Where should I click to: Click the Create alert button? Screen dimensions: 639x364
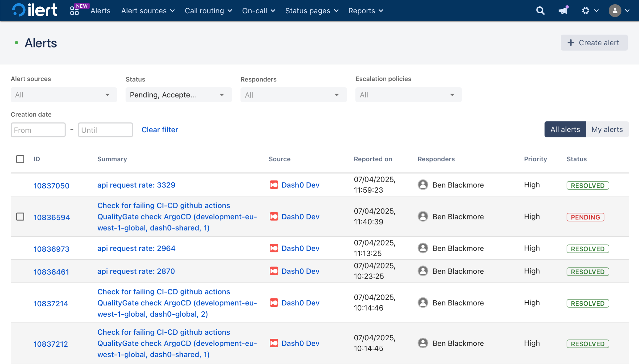(594, 43)
